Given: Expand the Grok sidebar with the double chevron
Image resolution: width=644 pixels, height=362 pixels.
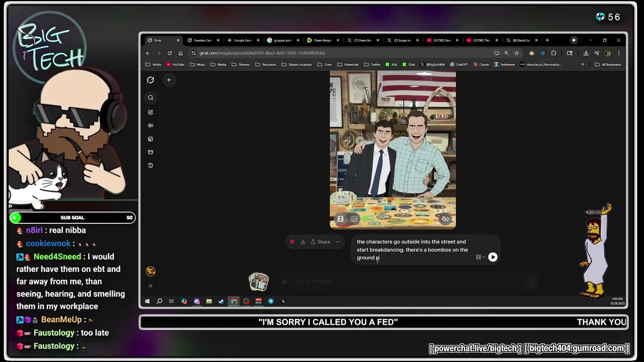Looking at the screenshot, I should pos(150,286).
